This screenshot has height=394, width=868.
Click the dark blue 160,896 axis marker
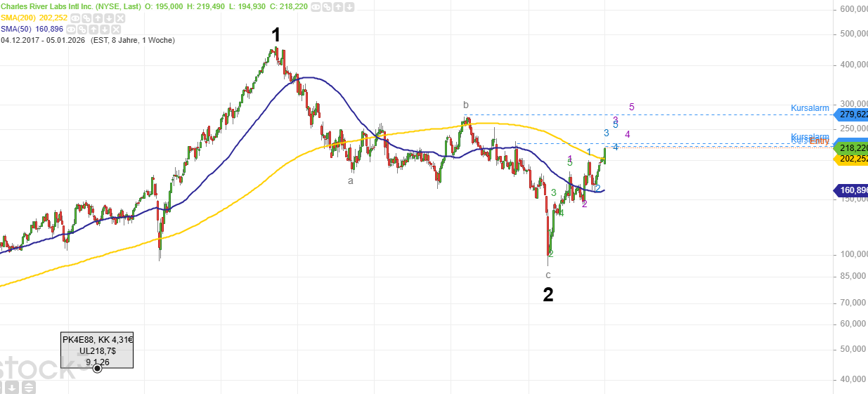[x=852, y=190]
